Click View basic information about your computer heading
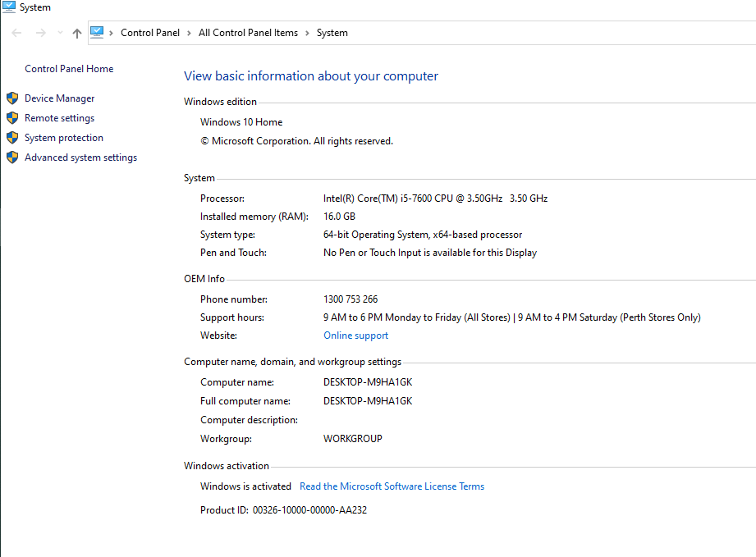 pos(311,76)
